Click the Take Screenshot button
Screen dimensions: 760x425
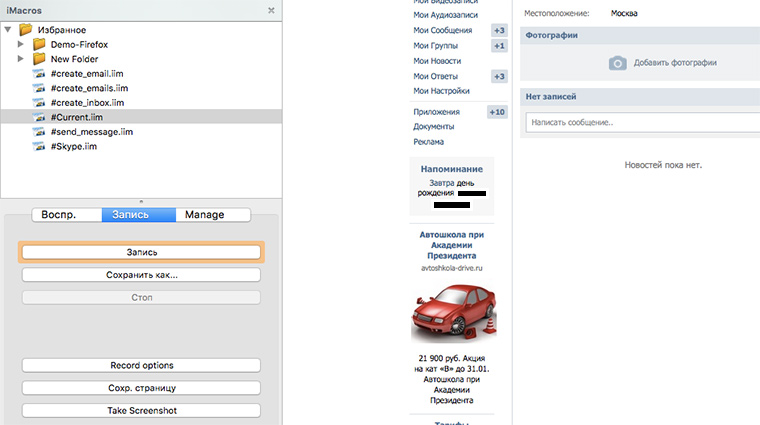coord(142,410)
